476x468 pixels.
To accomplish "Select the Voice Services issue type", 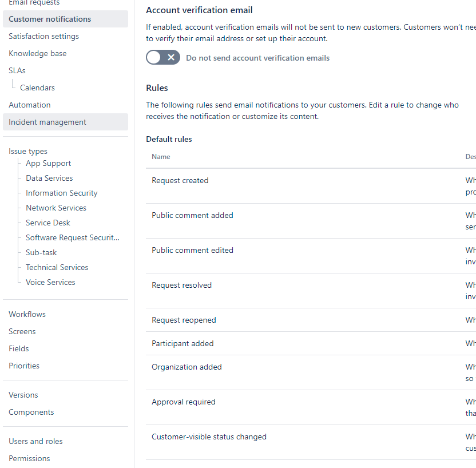I will 50,282.
